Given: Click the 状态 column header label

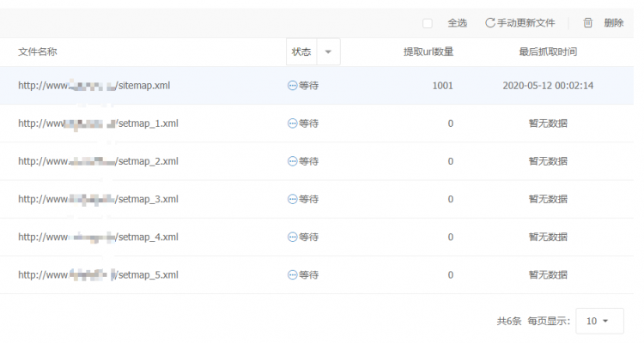Looking at the screenshot, I should [x=301, y=52].
